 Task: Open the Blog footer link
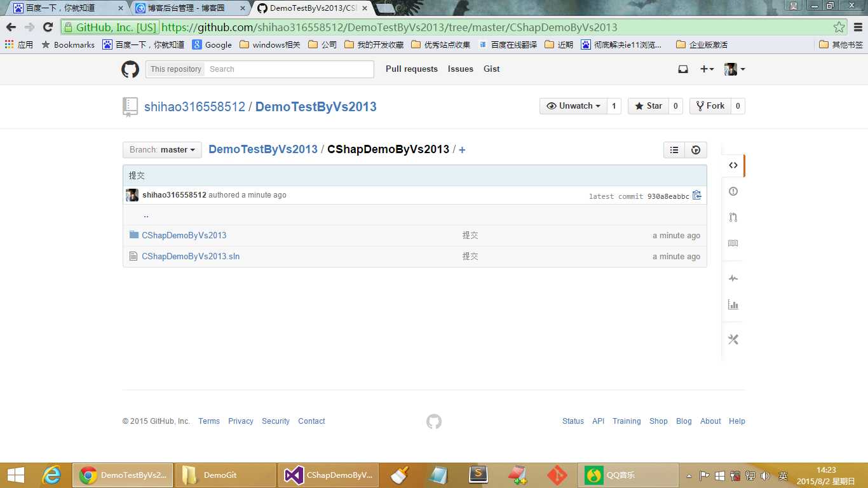click(x=684, y=421)
